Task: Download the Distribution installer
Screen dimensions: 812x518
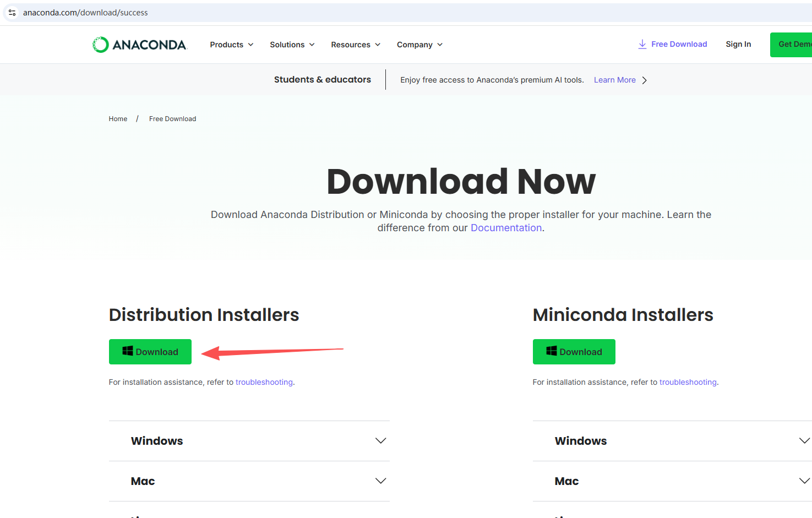Action: pyautogui.click(x=150, y=352)
